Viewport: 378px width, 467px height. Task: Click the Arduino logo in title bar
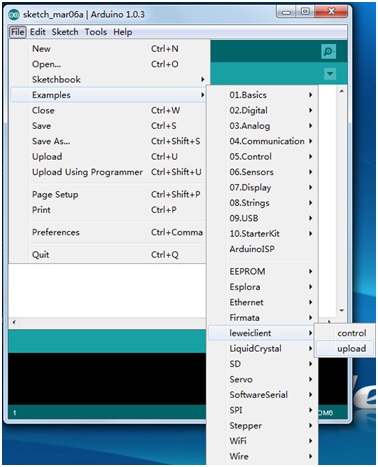(14, 15)
